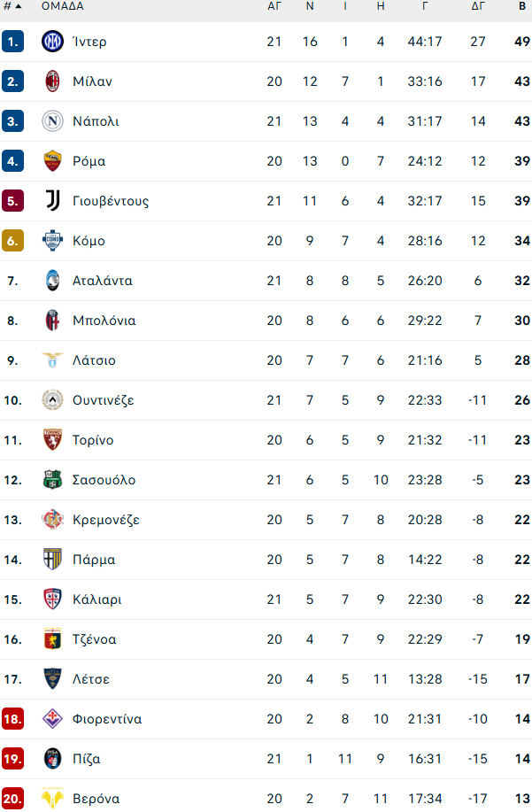
Task: Click the Parma club crest icon
Action: (53, 560)
